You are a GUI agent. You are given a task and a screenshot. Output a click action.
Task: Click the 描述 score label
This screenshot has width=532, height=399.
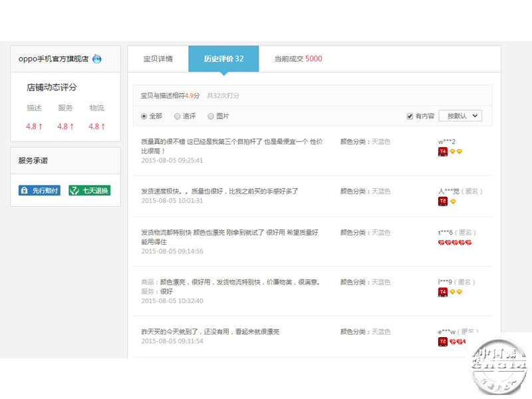tap(34, 108)
